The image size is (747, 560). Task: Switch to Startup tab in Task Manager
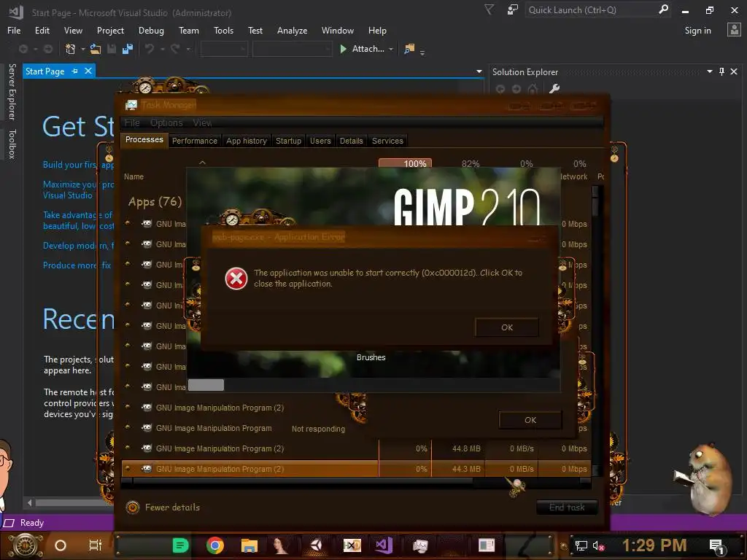tap(288, 141)
